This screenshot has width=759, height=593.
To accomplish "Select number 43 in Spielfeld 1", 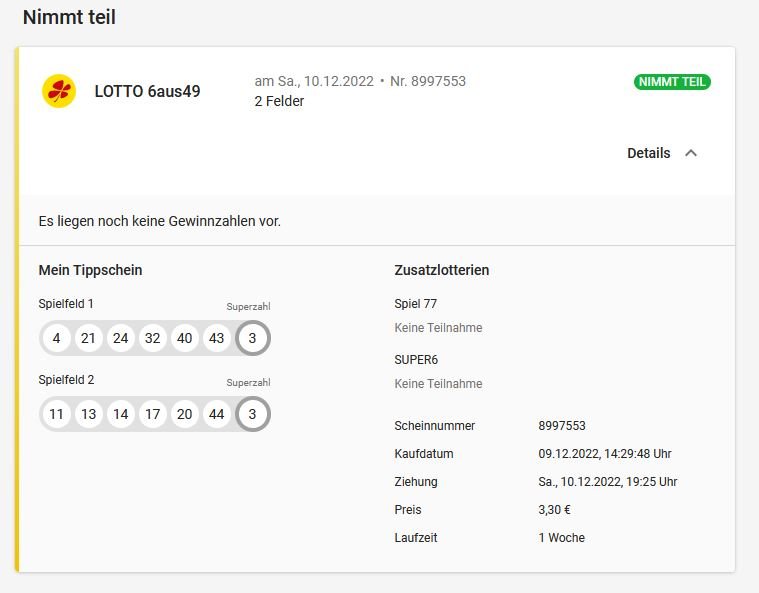I will pos(216,338).
